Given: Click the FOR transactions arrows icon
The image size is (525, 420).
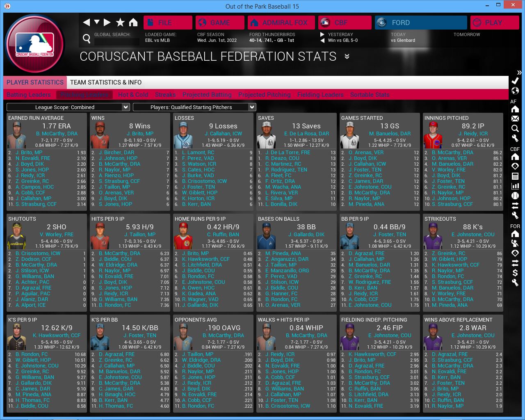Looking at the screenshot, I should coord(515,263).
